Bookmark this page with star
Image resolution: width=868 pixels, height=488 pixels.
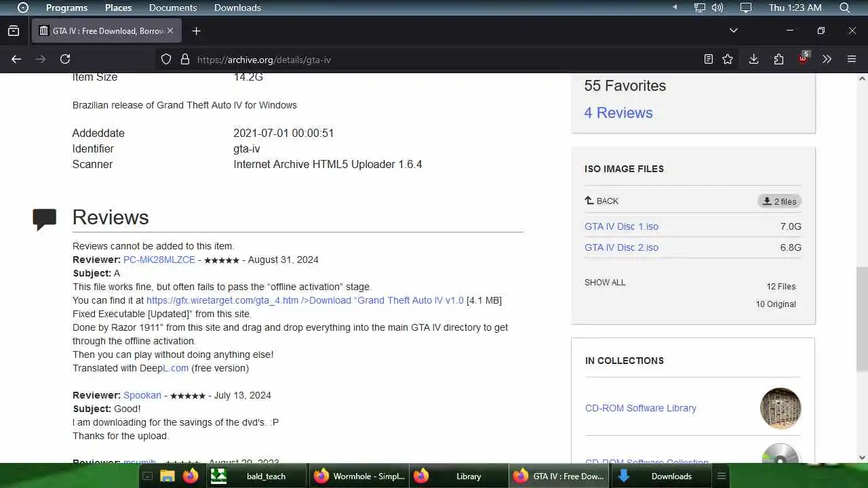tap(728, 60)
